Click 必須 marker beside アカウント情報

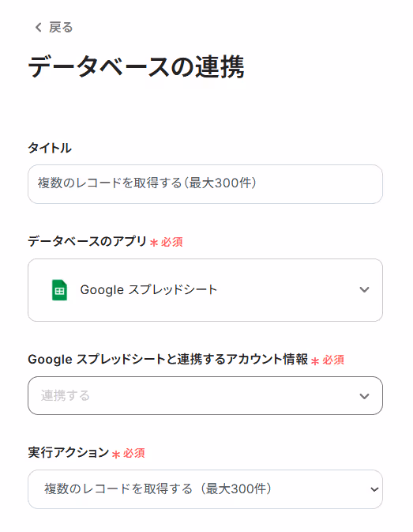point(333,360)
